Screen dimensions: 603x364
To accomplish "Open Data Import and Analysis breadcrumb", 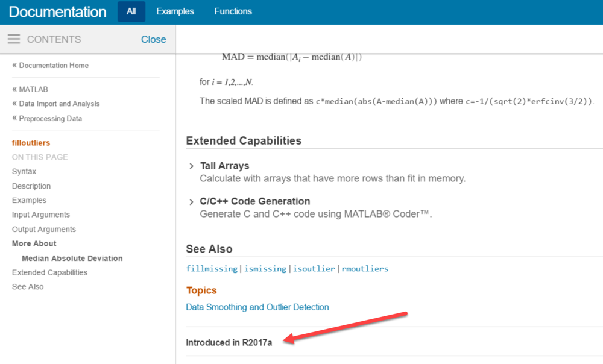I will coord(59,104).
